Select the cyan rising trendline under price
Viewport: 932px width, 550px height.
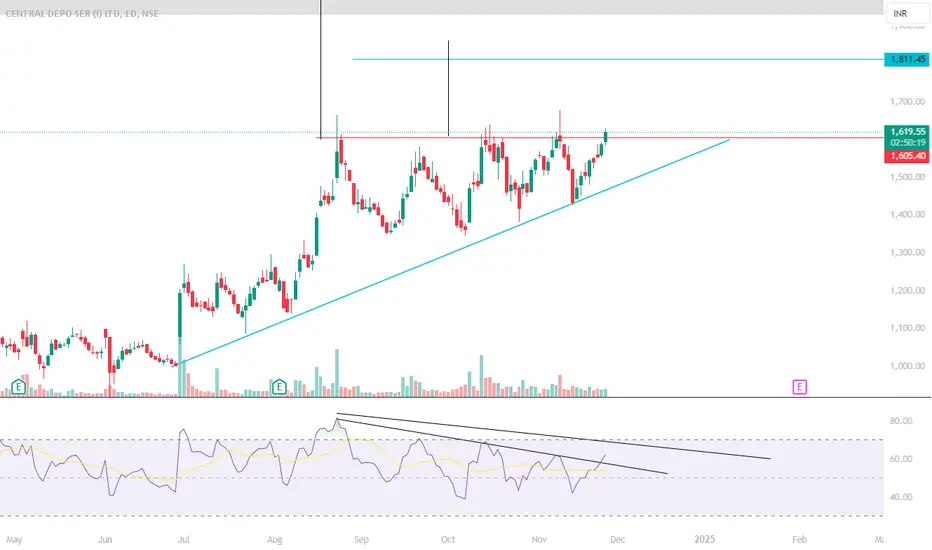(452, 253)
